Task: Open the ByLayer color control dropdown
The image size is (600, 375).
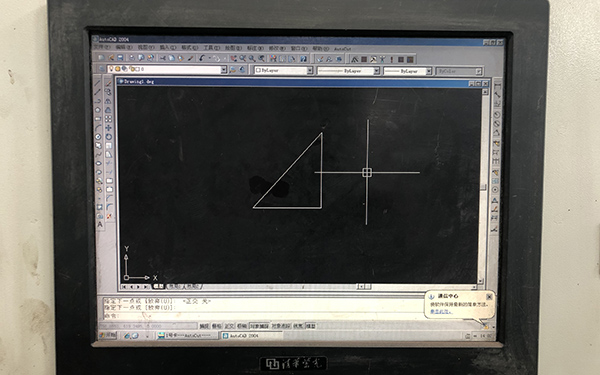Action: [x=284, y=70]
